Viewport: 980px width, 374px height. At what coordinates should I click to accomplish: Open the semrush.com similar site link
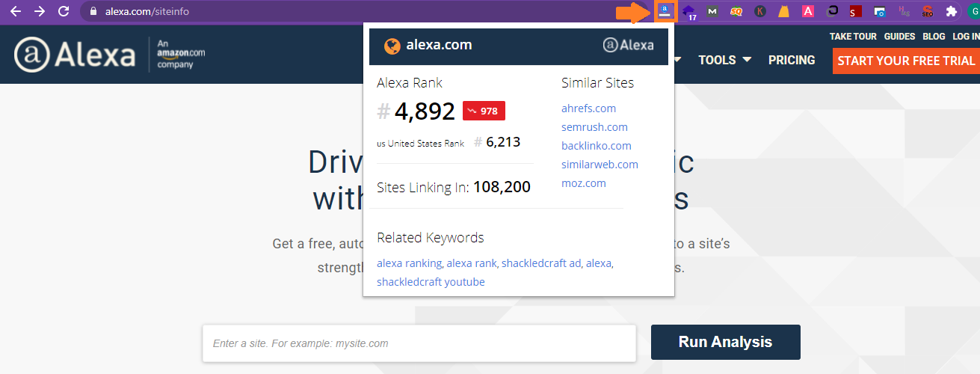[x=594, y=127]
